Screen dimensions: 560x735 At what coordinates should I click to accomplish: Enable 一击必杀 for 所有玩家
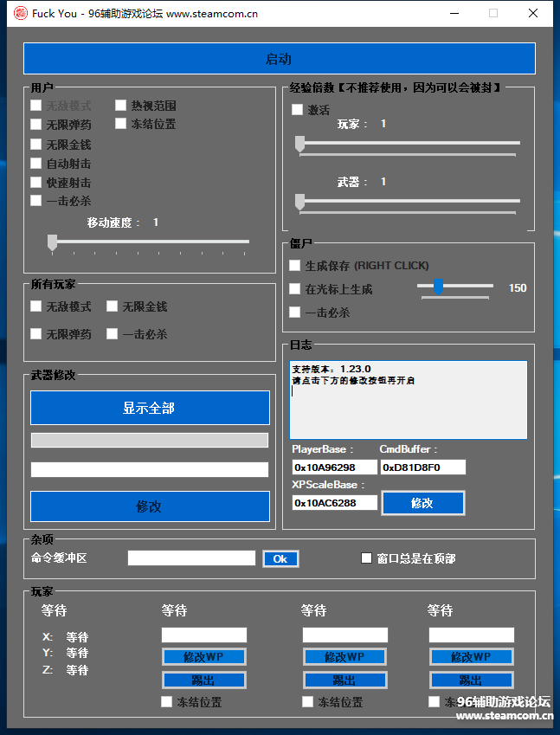click(x=112, y=334)
